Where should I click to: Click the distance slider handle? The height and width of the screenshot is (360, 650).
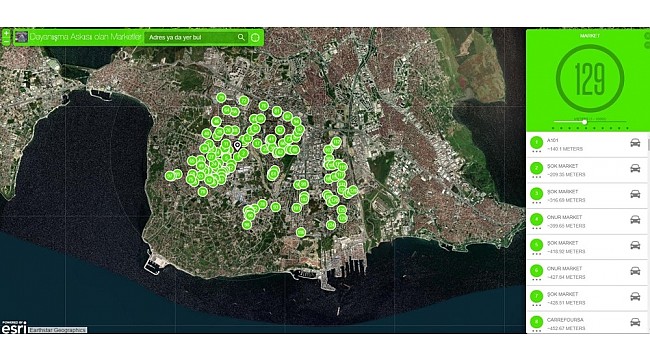tap(585, 122)
